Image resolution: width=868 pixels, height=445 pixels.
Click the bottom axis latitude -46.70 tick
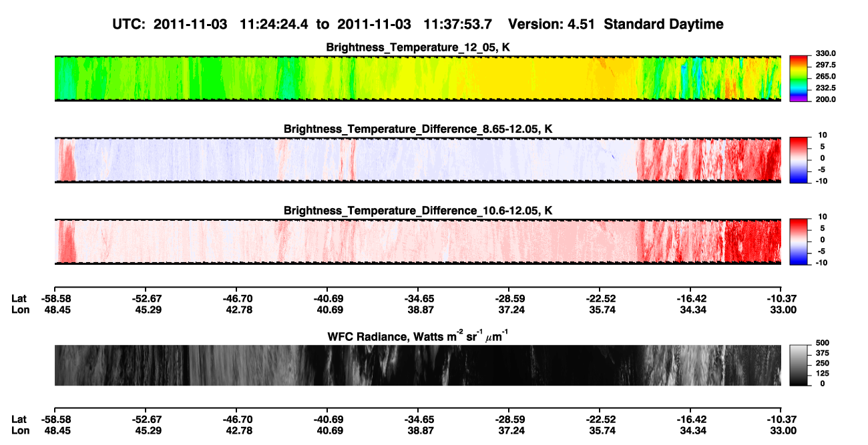tap(236, 419)
